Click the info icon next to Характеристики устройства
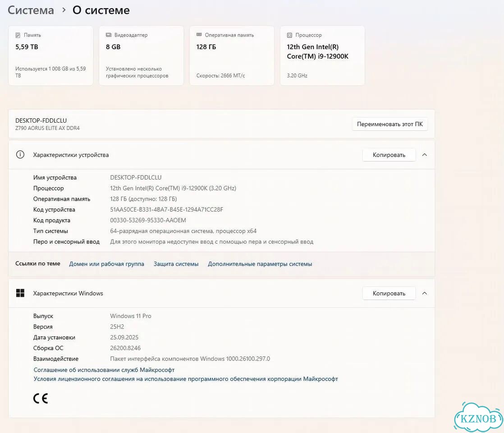The height and width of the screenshot is (433, 504). [x=20, y=155]
